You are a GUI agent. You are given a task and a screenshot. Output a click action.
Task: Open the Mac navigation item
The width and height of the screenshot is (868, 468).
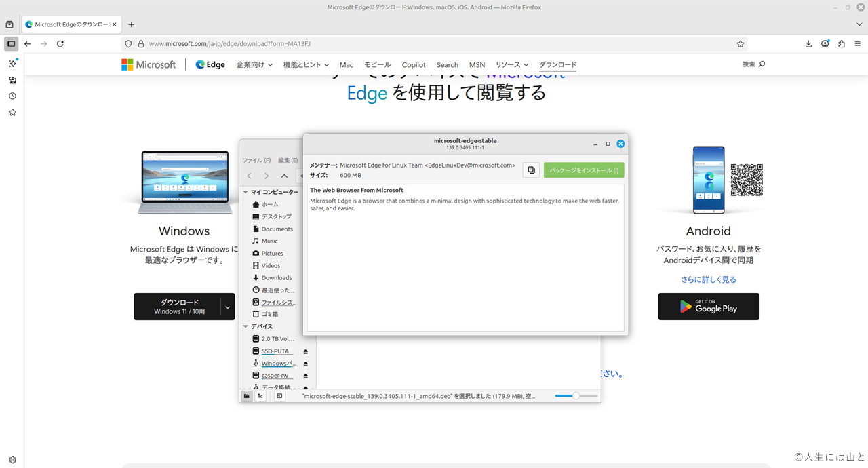[347, 64]
